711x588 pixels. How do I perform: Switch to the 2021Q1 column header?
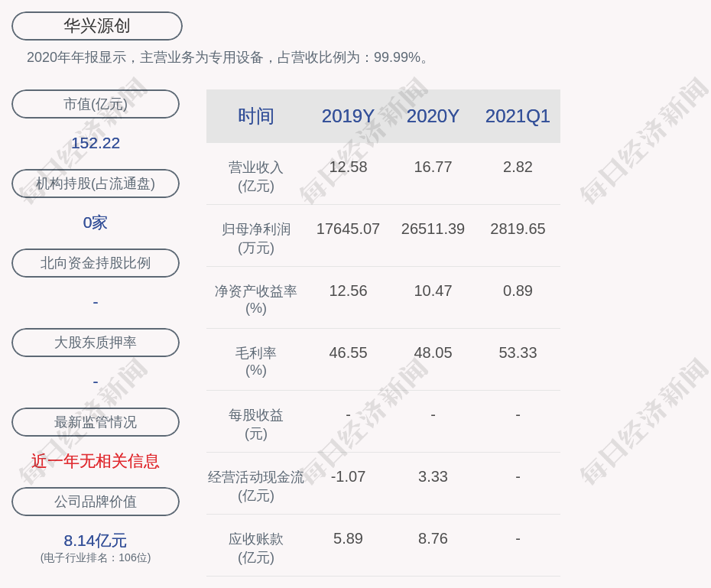click(518, 116)
